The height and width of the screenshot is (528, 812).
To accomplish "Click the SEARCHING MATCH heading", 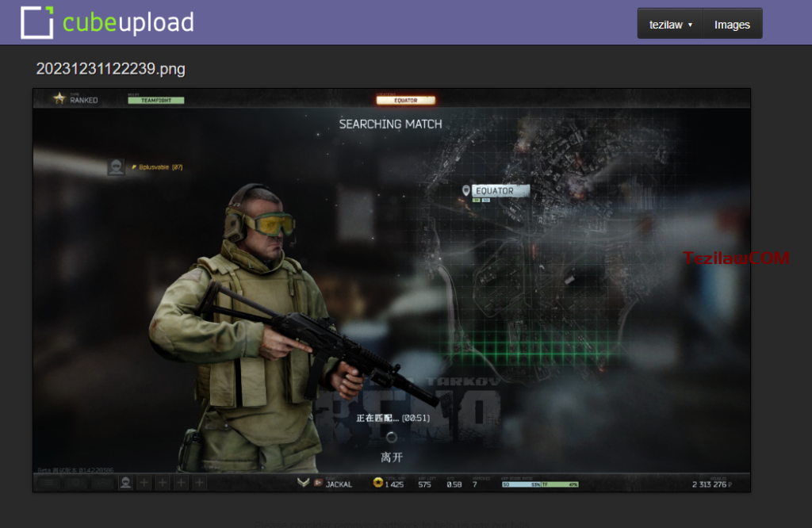I will (390, 124).
